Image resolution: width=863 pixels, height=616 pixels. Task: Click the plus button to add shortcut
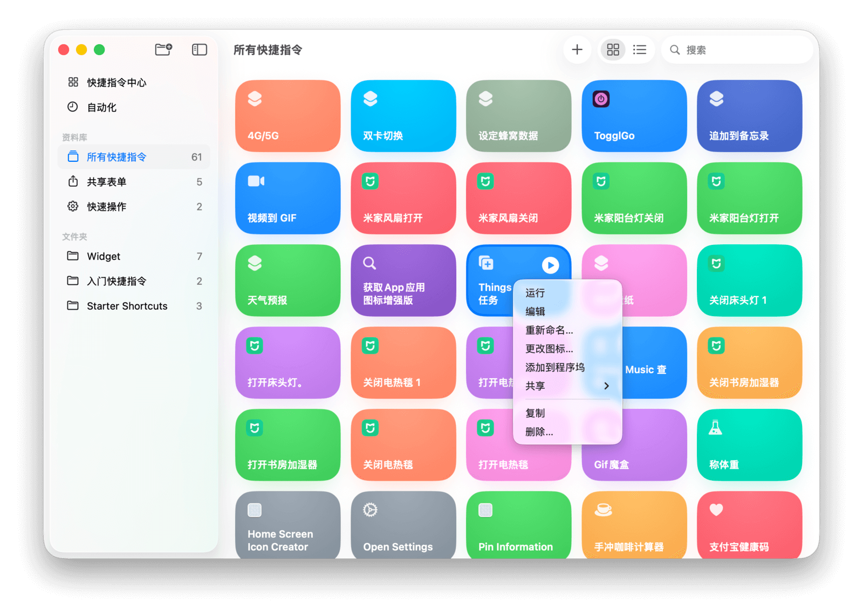coord(577,50)
